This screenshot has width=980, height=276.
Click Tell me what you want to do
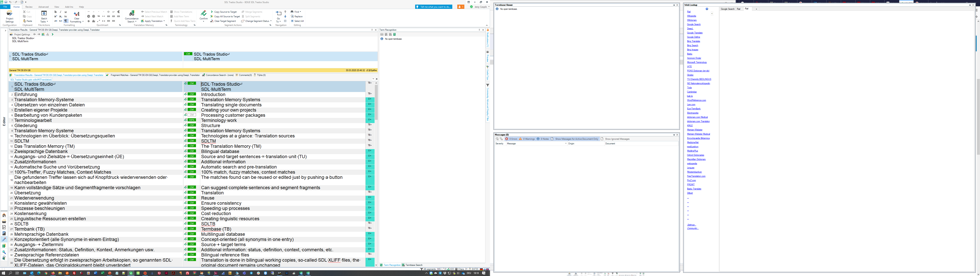click(x=433, y=7)
